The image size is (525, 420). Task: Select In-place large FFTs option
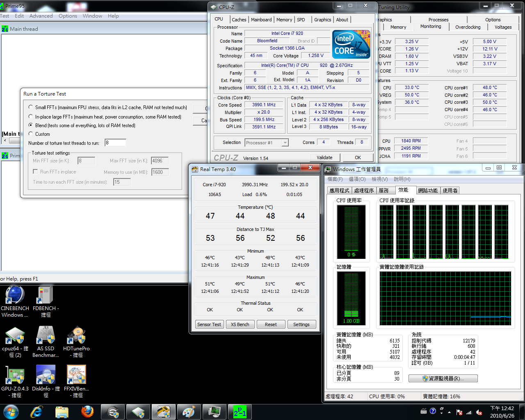[31, 116]
